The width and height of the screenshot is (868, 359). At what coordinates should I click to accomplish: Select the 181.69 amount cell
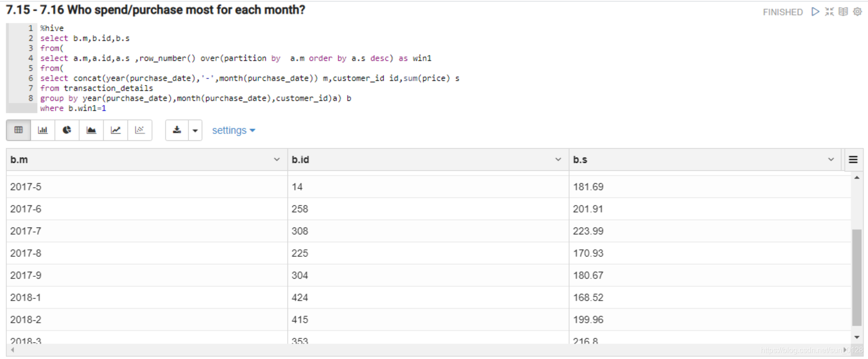[710, 187]
